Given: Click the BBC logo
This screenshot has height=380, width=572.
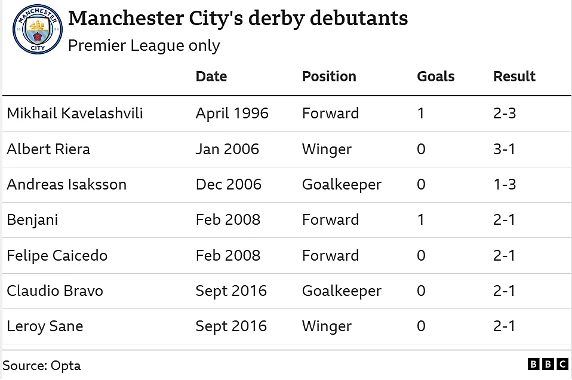Looking at the screenshot, I should pyautogui.click(x=548, y=364).
